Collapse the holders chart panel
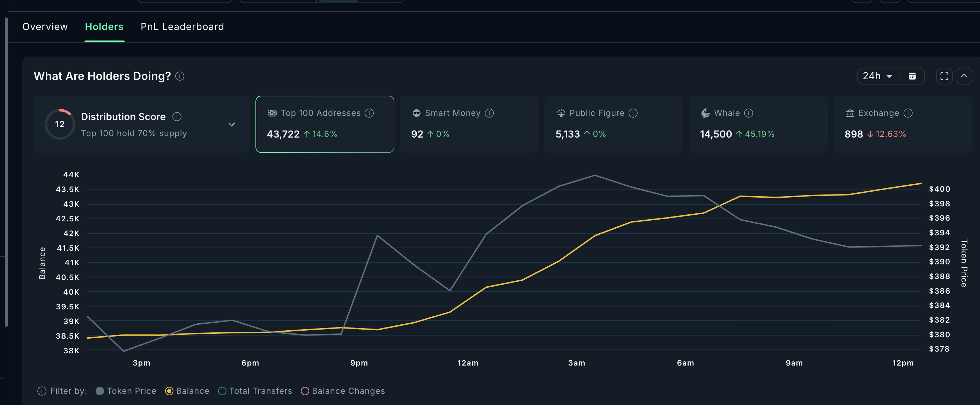Screen dimensions: 980x405 965,76
